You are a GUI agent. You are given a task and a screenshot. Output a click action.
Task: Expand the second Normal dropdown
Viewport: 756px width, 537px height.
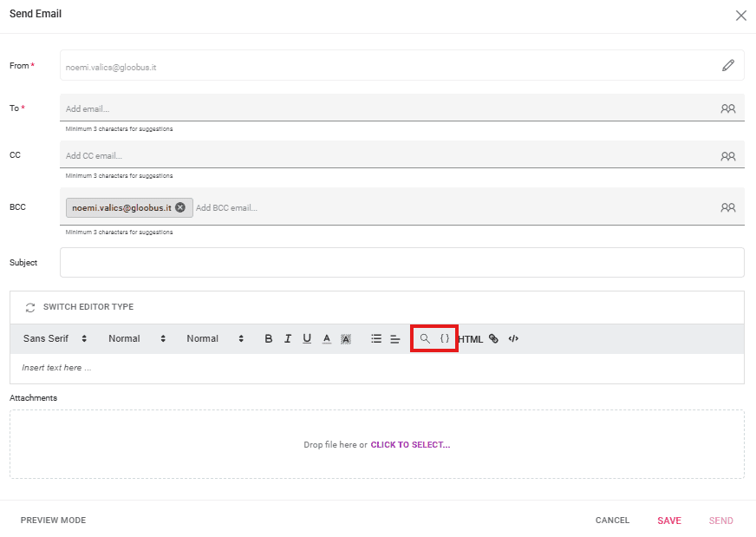pyautogui.click(x=214, y=339)
